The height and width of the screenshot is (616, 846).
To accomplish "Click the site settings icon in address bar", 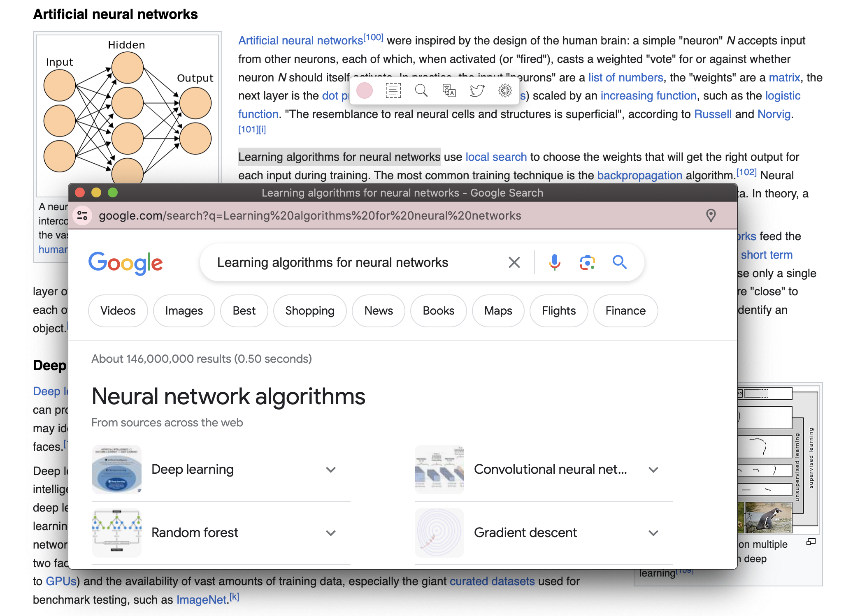I will 82,215.
